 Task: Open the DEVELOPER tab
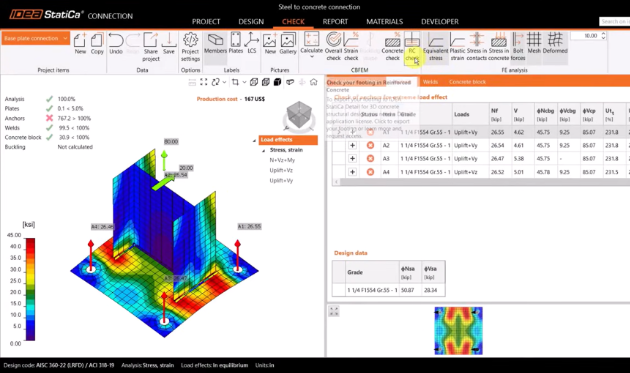tap(440, 22)
